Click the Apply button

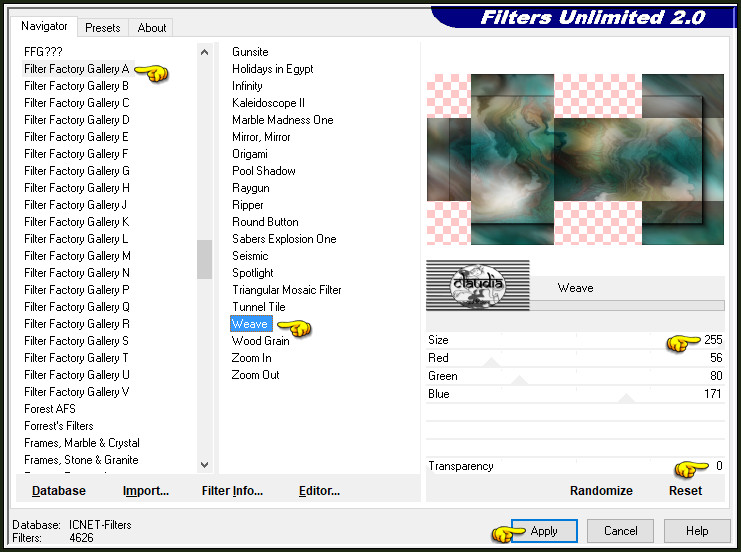click(x=544, y=531)
